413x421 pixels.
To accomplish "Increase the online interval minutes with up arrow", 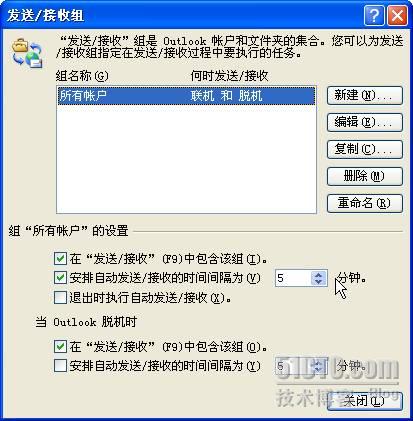I will tap(318, 275).
